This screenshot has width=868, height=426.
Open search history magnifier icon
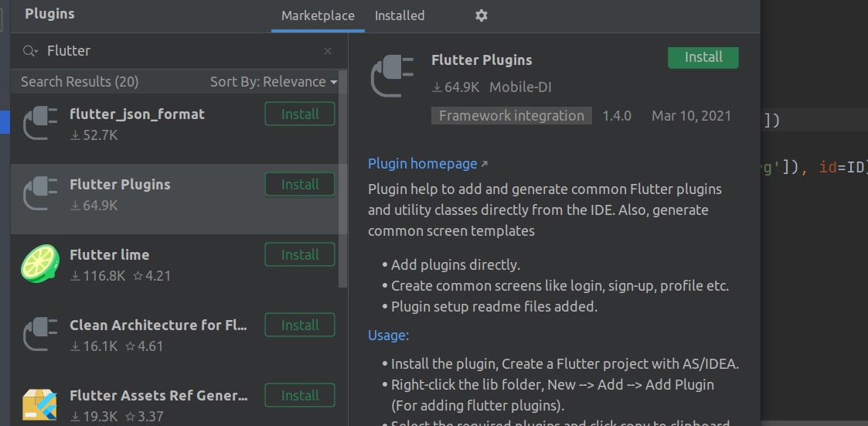point(30,51)
